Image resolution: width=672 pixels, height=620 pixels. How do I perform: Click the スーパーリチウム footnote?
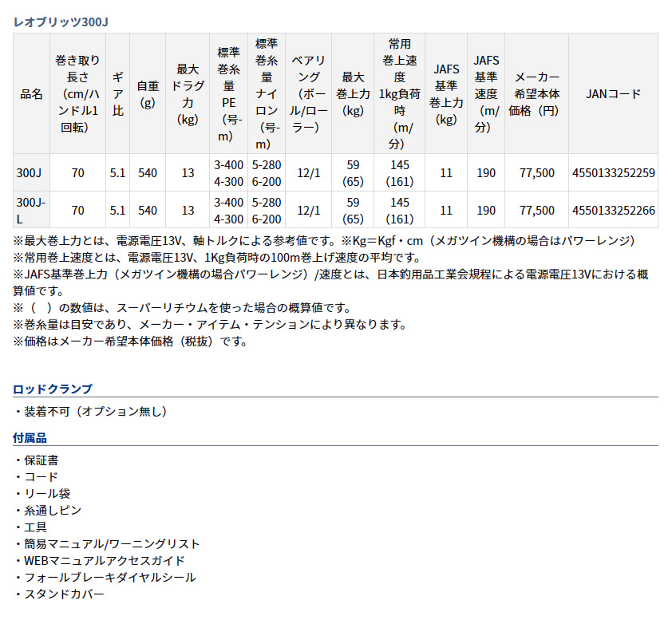point(184,307)
